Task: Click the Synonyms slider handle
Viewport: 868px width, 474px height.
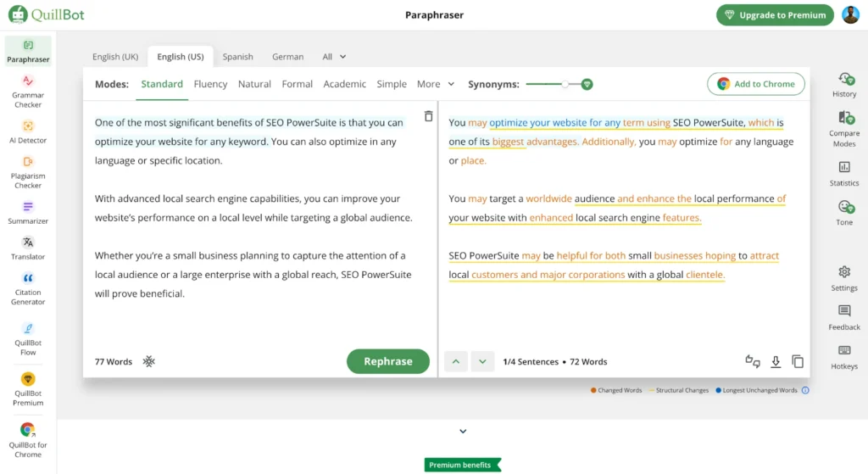Action: point(565,84)
